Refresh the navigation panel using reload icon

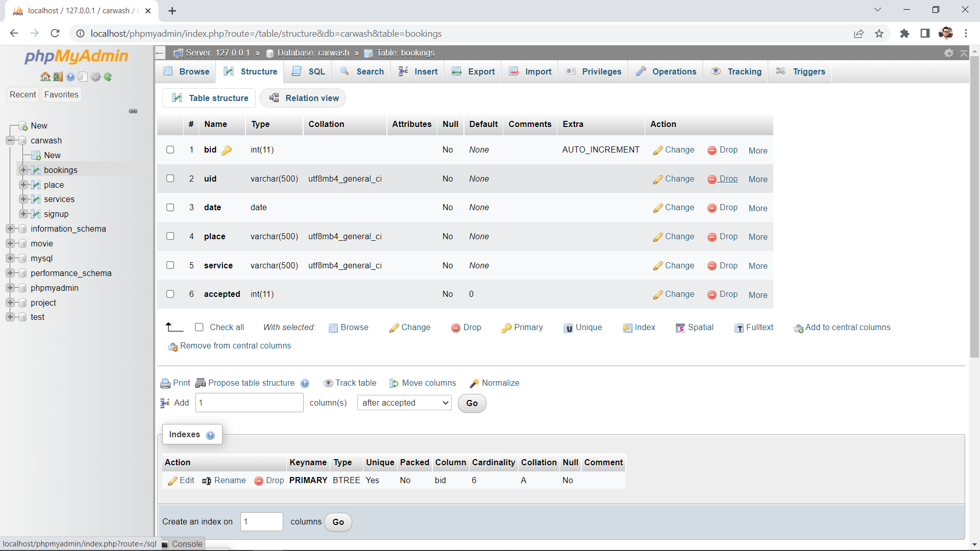pos(108,77)
